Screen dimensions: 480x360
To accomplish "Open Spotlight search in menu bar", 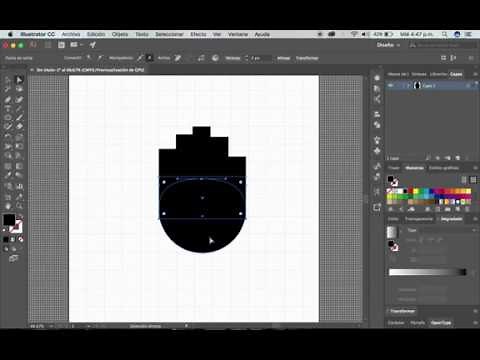I will point(445,34).
